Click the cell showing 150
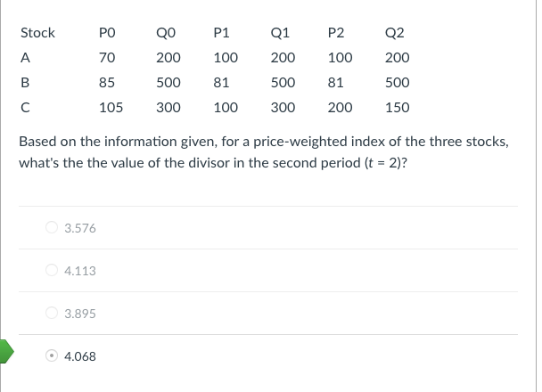This screenshot has width=542, height=392. tap(398, 108)
